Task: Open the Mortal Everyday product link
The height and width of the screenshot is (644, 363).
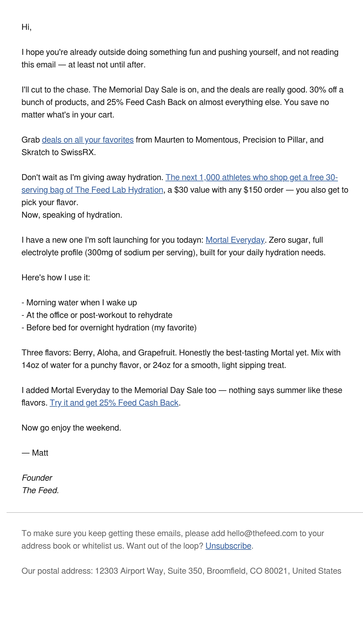Action: coord(235,240)
